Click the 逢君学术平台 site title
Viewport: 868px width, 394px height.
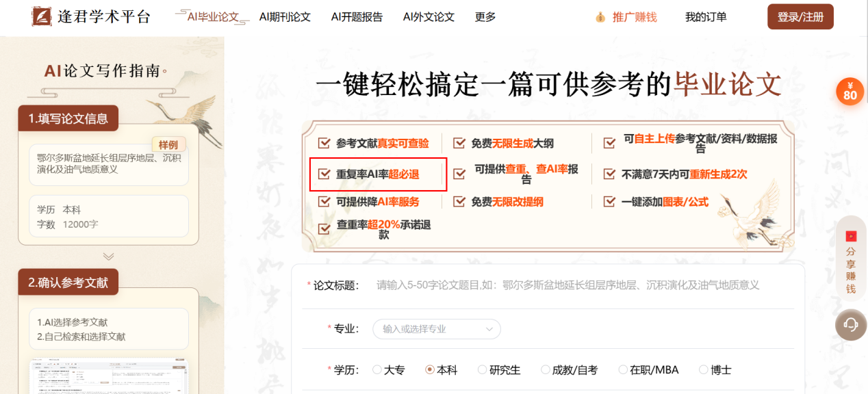pos(104,17)
